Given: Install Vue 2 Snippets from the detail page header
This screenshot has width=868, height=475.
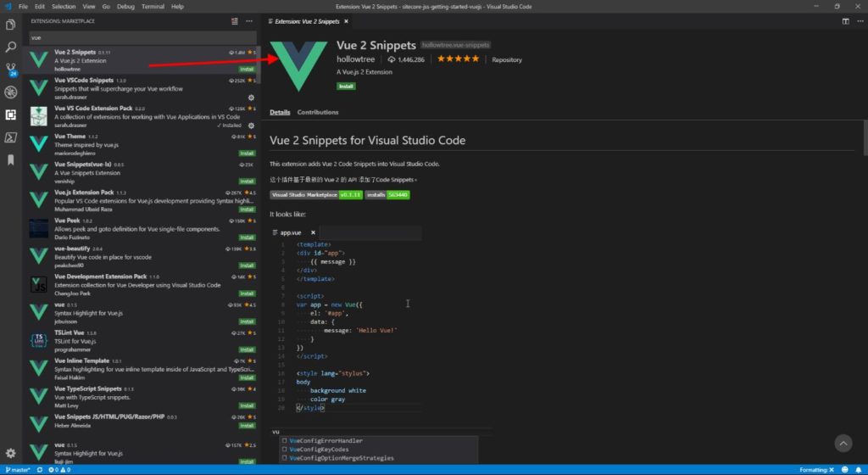Looking at the screenshot, I should tap(346, 87).
